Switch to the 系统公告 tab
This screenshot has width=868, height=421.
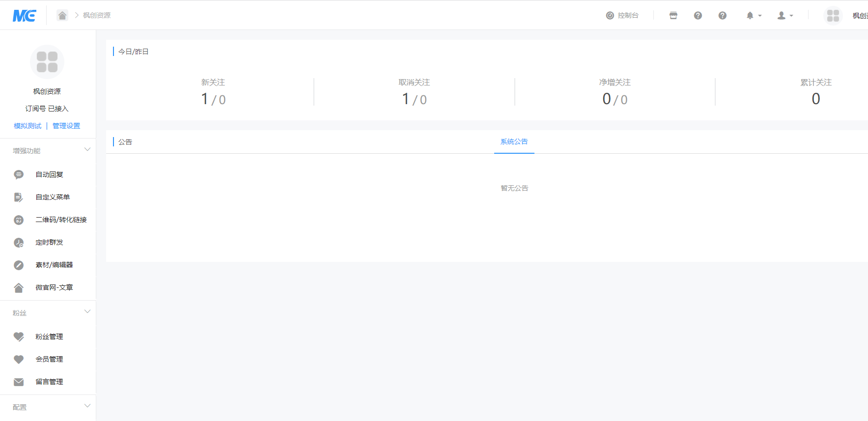pos(514,141)
